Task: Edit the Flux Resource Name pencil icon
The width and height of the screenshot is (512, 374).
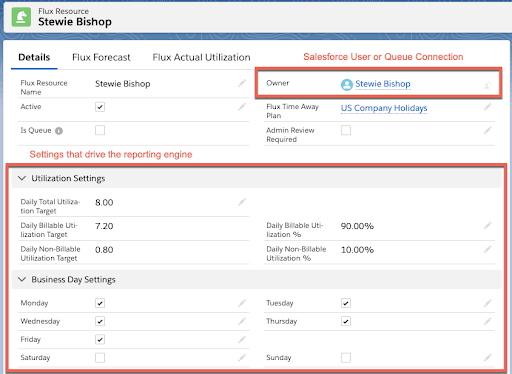Action: pyautogui.click(x=242, y=83)
